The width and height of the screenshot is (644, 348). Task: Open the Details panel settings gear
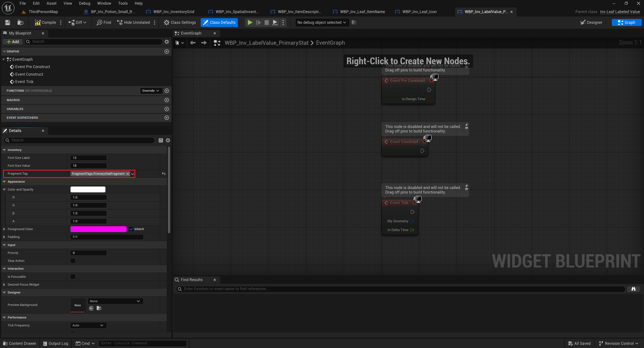[x=168, y=140]
